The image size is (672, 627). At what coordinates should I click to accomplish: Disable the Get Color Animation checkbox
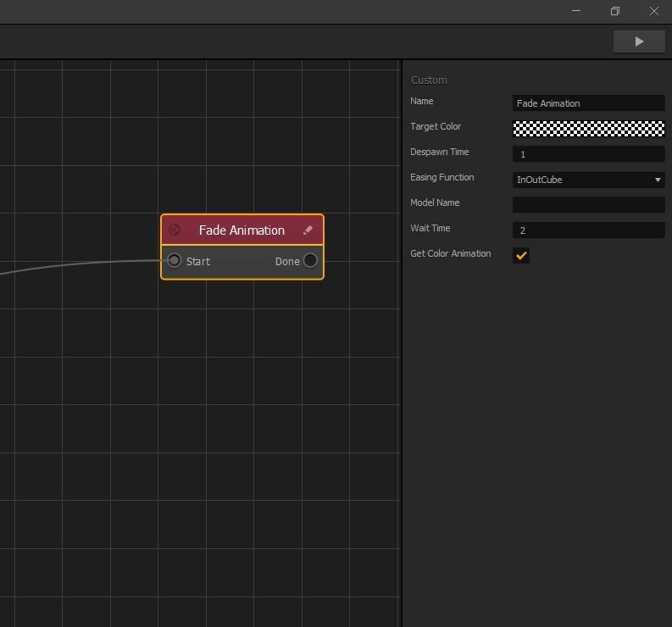point(521,255)
